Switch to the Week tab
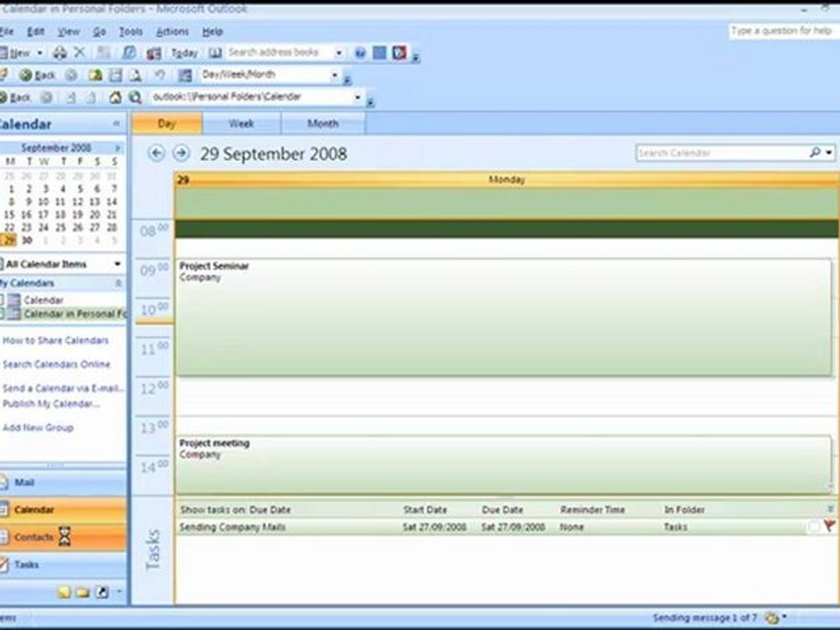 coord(241,123)
